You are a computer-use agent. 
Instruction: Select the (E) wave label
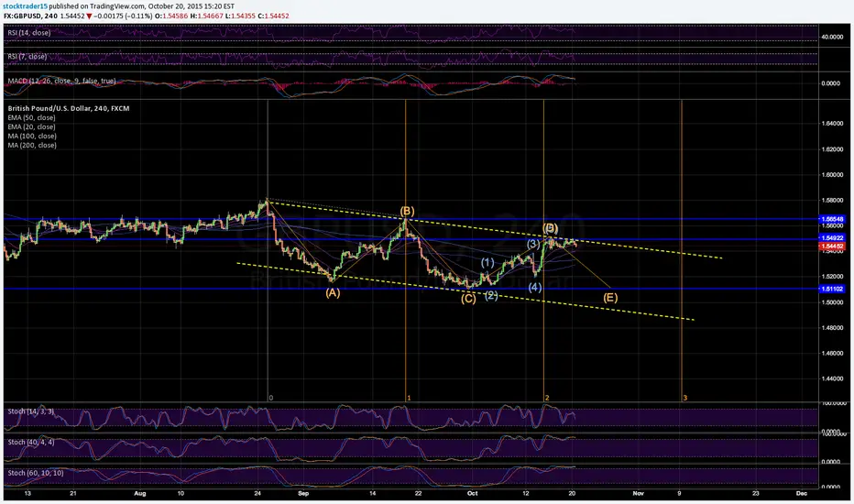(610, 298)
